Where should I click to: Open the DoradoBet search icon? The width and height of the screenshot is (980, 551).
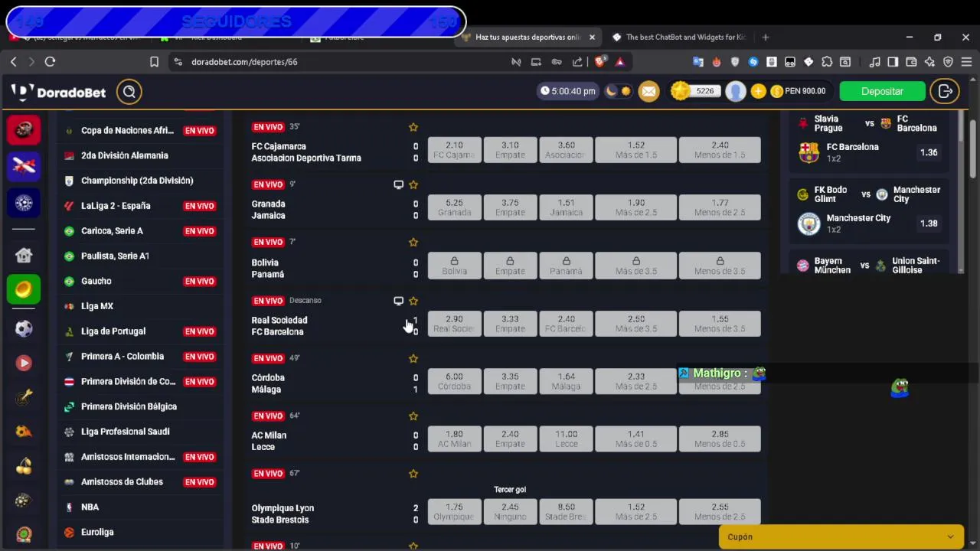[129, 92]
